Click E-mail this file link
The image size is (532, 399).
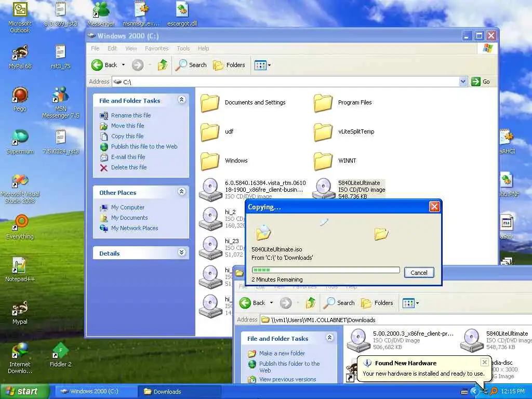128,157
